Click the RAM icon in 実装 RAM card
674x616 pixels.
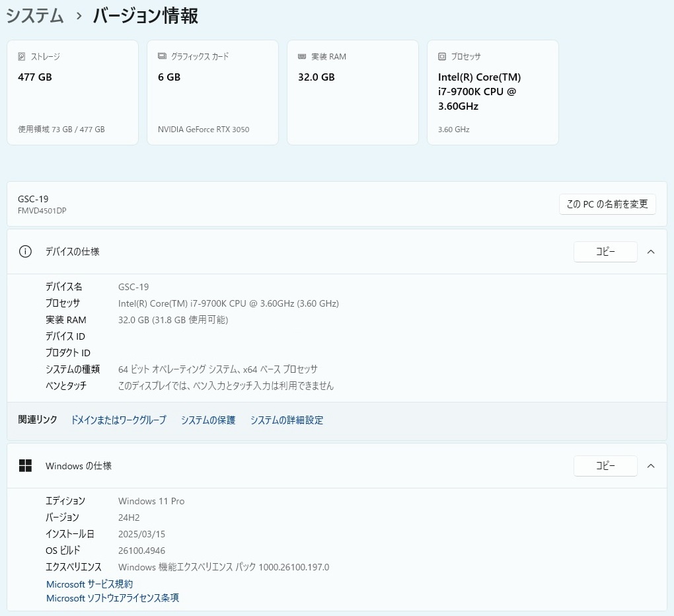[x=302, y=57]
